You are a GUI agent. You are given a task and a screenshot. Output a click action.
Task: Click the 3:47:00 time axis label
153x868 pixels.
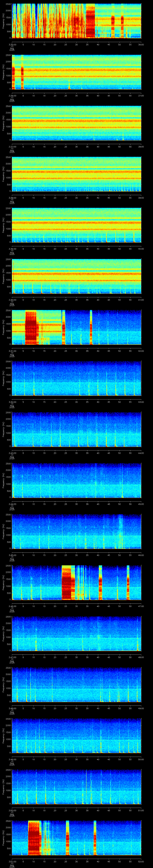point(12,657)
